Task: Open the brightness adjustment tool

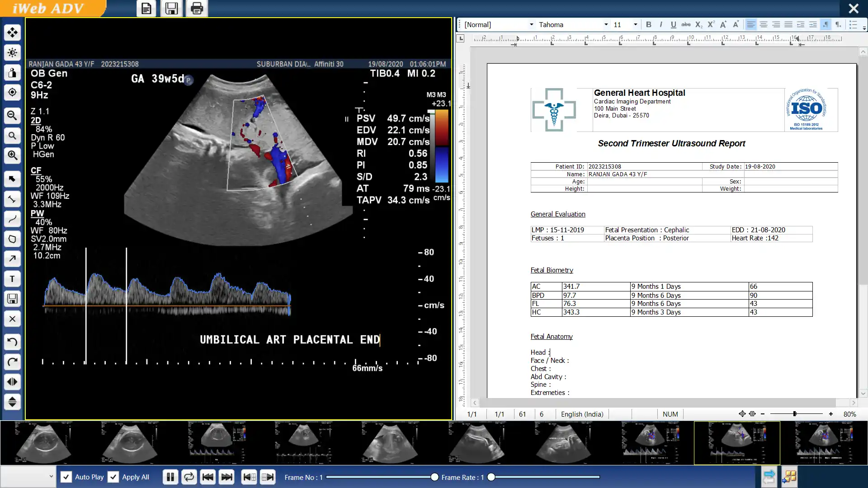Action: (12, 52)
